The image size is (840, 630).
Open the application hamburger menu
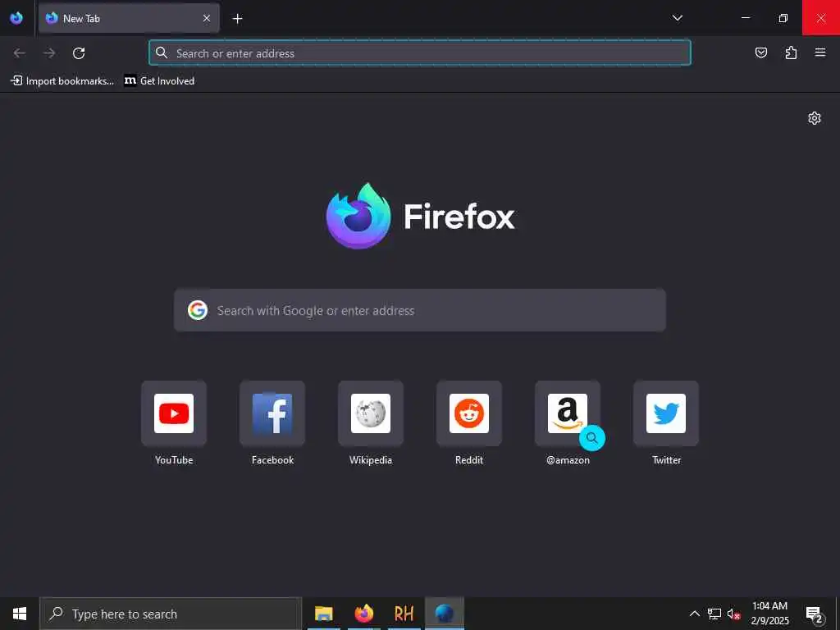click(820, 52)
